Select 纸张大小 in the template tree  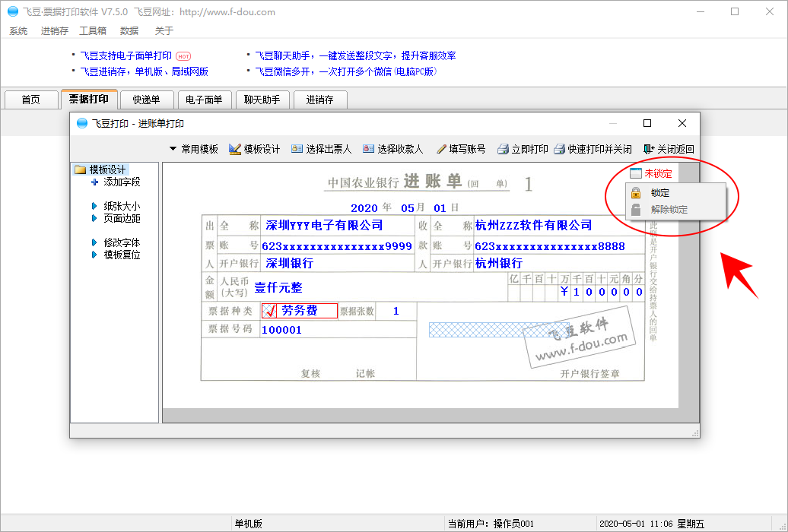[122, 206]
